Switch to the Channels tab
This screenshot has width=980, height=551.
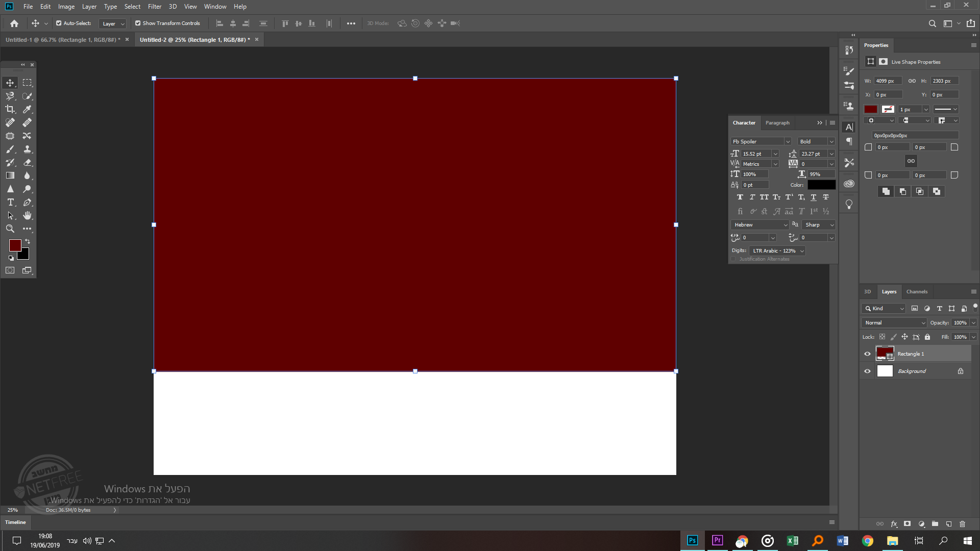pos(916,291)
